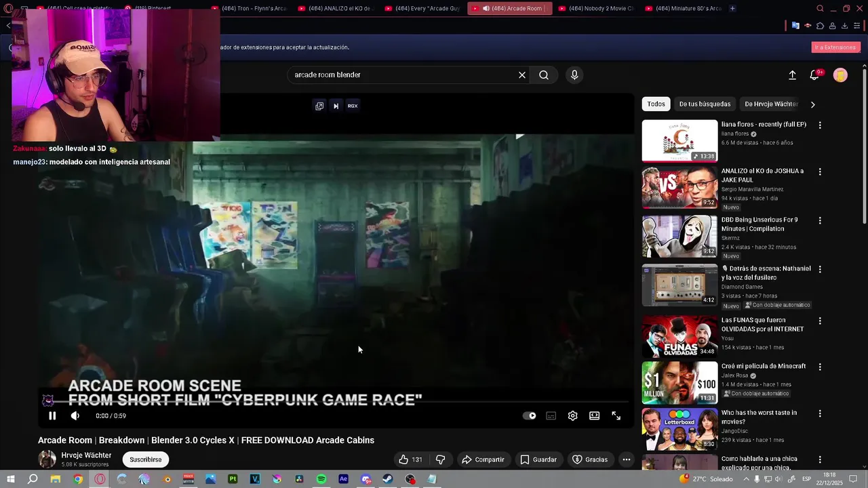Viewport: 868px width, 488px height.
Task: Open Chrome from the taskbar
Action: (78, 479)
